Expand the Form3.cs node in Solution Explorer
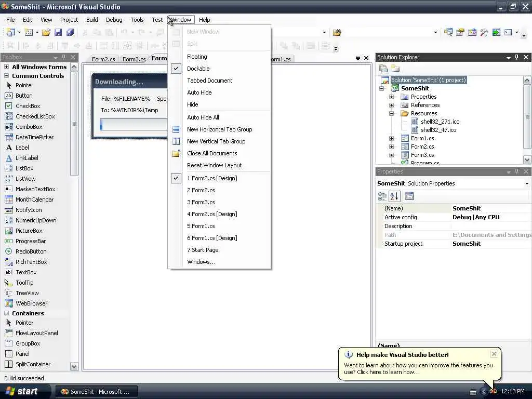Viewport: 532px width, 399px height. [392, 155]
